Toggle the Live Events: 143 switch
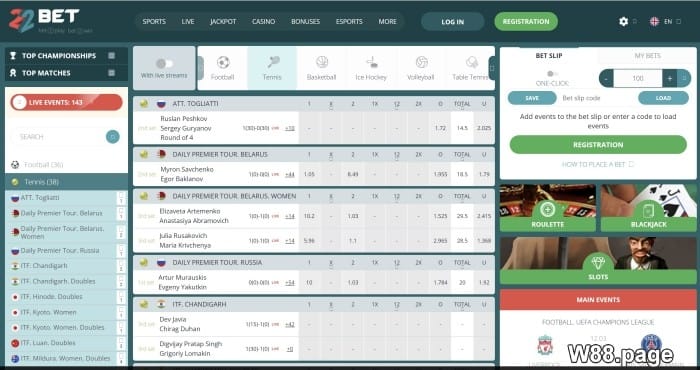700x370 pixels. point(20,102)
